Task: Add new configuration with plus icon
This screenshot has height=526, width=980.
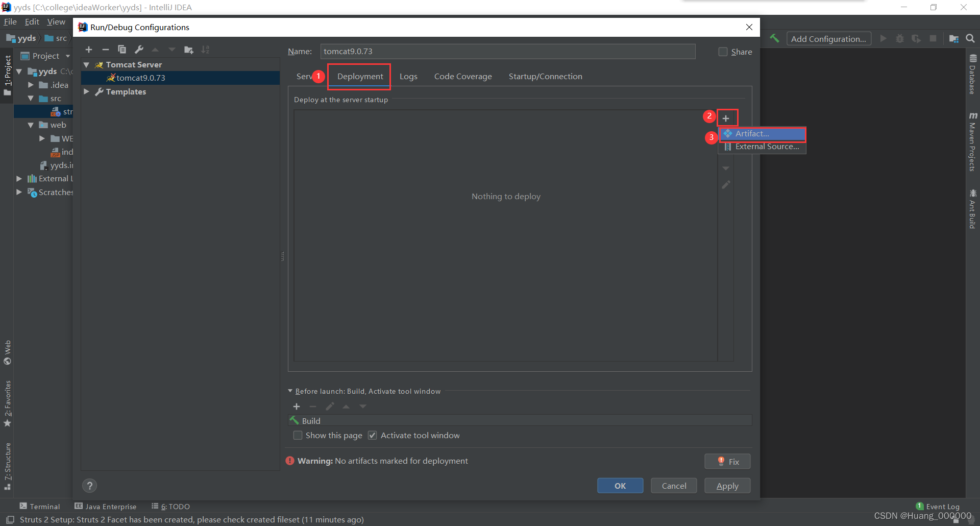Action: (89, 50)
